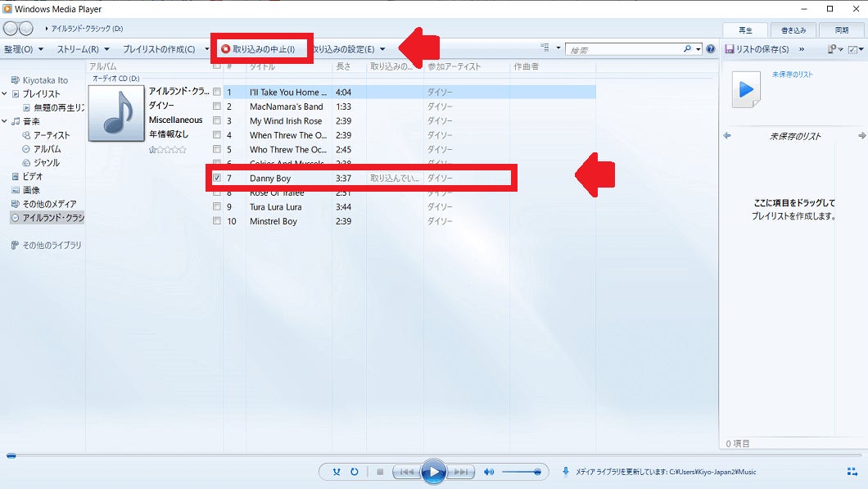
Task: Collapse the プレイリスト tree node
Action: point(4,93)
